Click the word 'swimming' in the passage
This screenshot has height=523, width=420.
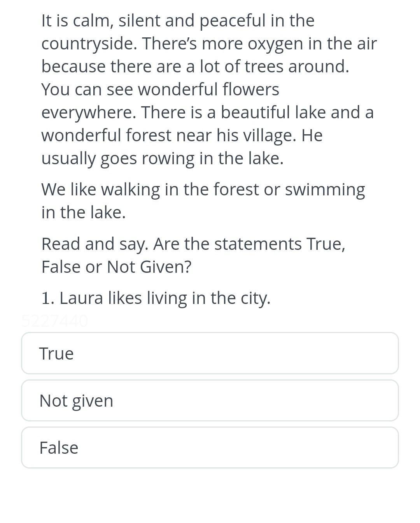[325, 190]
